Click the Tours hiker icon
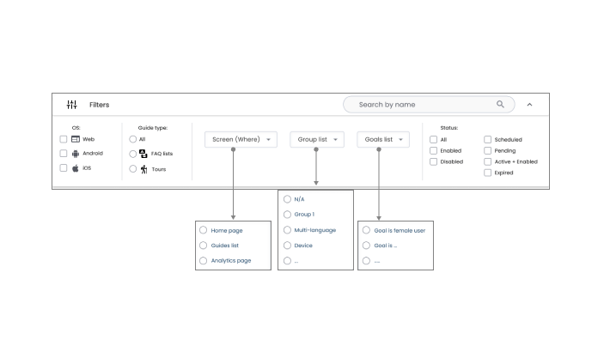This screenshot has height=364, width=604. (143, 169)
